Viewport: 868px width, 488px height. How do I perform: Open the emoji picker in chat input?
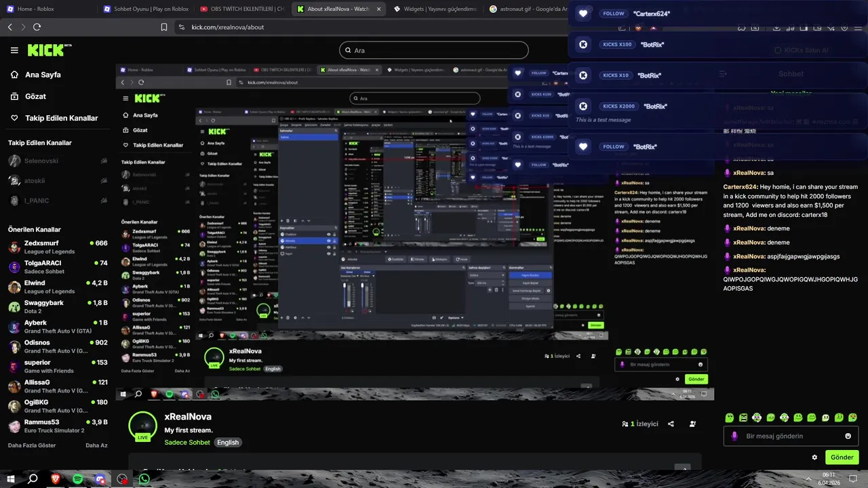(848, 436)
